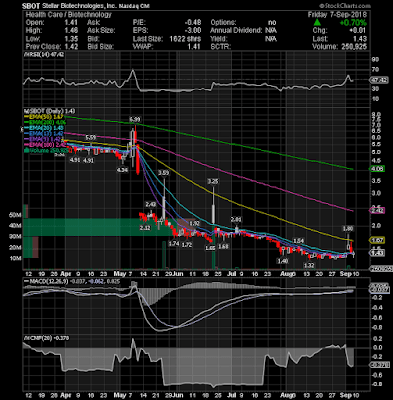The image size is (393, 400).
Task: Open the StockCharts.com watermark link
Action: 345,6
